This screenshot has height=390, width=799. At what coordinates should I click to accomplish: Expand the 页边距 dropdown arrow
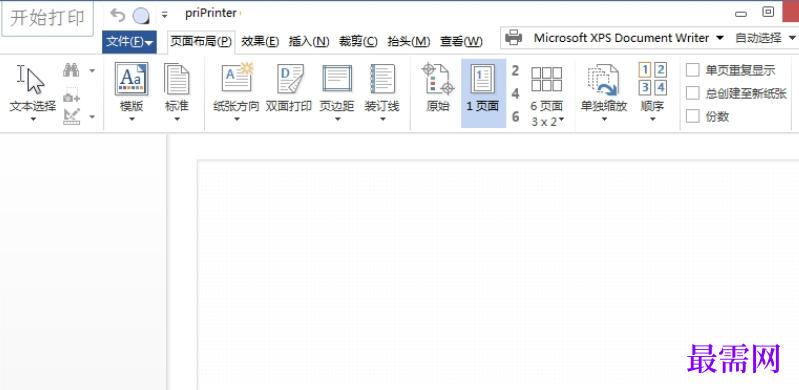click(337, 119)
